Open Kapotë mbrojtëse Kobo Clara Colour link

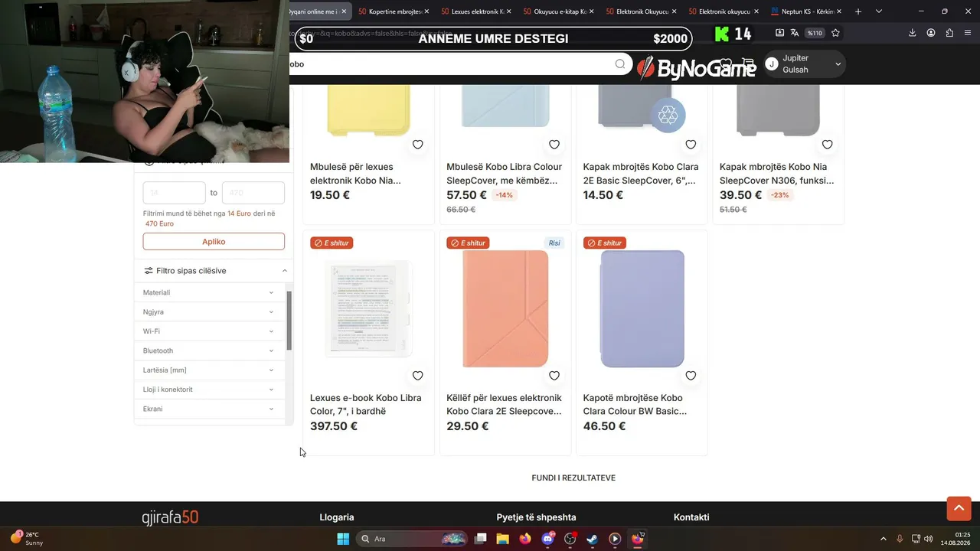(x=635, y=404)
